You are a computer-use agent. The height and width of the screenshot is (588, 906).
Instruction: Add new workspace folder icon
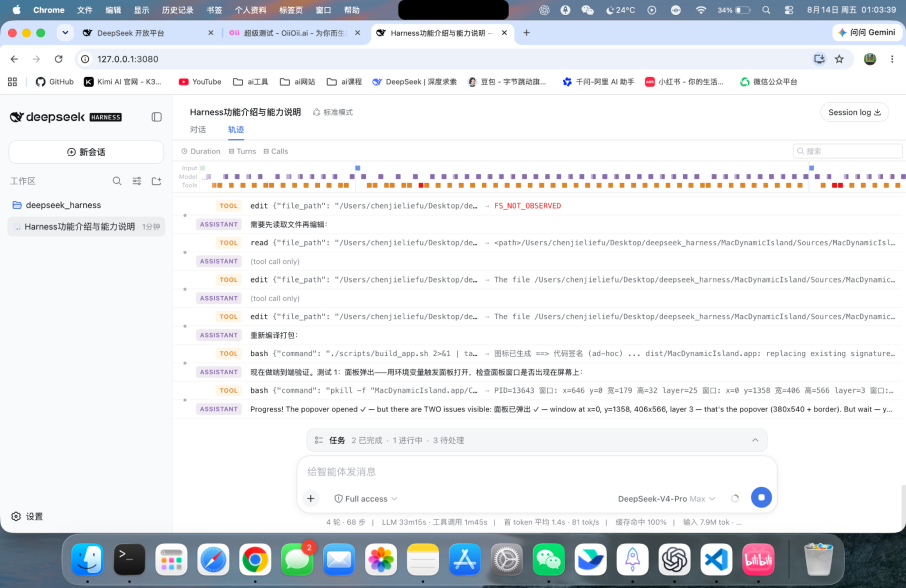[x=157, y=181]
